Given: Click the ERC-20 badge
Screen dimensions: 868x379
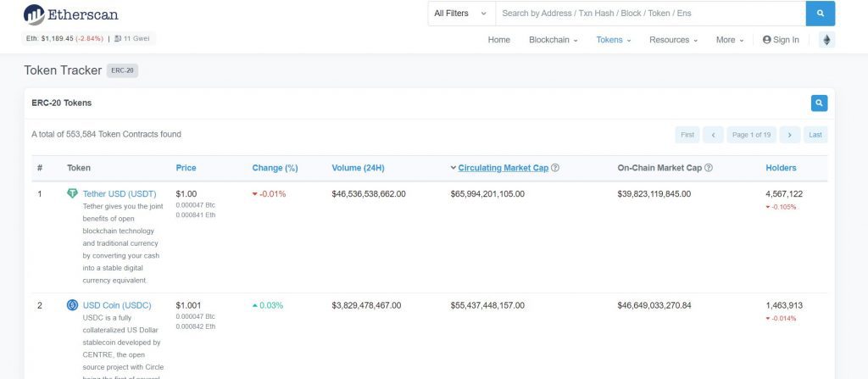Looking at the screenshot, I should tap(122, 70).
